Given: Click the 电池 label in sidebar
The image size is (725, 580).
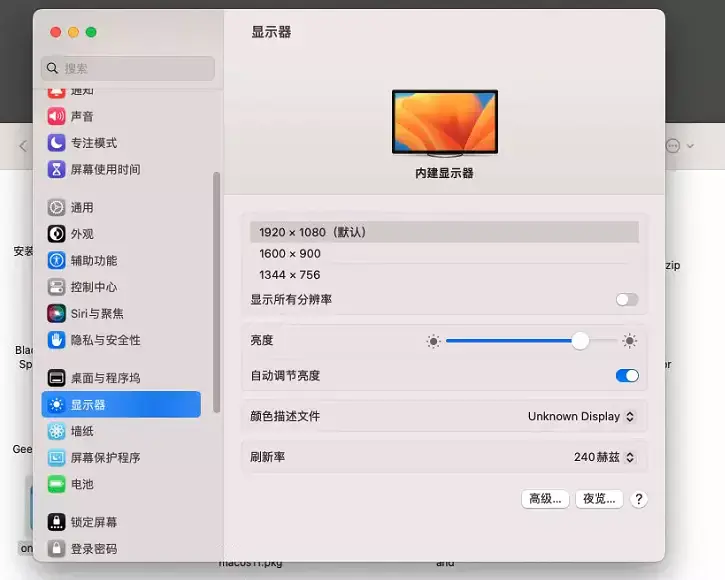Looking at the screenshot, I should click(x=82, y=484).
